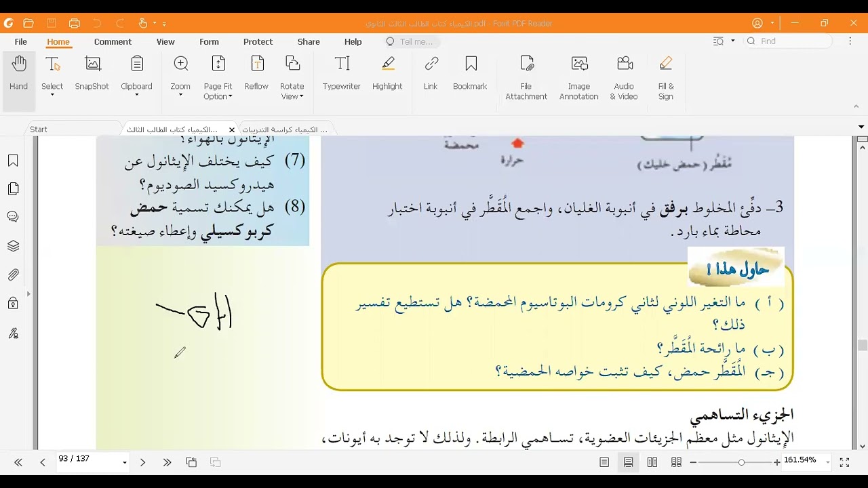Adjust the zoom slider handle
The width and height of the screenshot is (868, 488).
pyautogui.click(x=741, y=462)
